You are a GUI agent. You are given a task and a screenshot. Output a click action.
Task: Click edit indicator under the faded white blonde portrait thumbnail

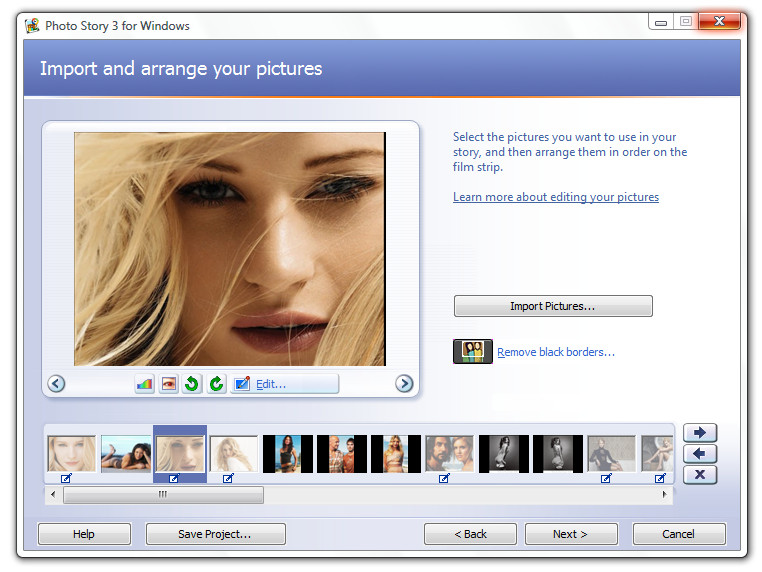coord(228,479)
